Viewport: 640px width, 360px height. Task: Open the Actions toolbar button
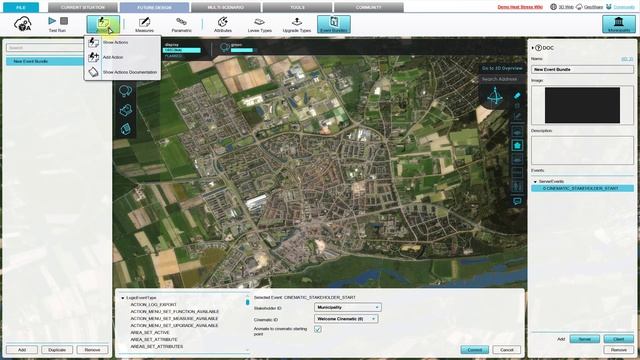point(103,24)
